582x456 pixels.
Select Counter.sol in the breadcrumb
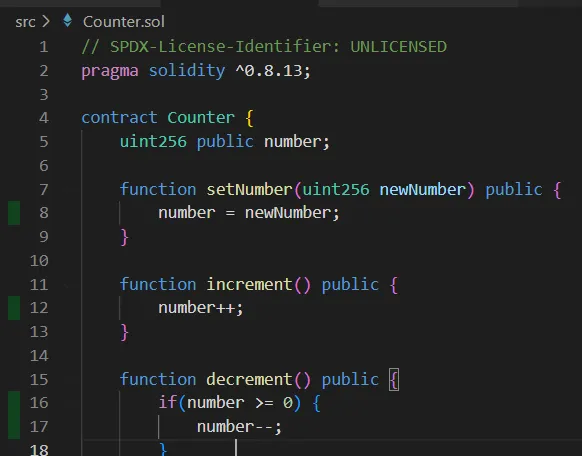pos(124,22)
